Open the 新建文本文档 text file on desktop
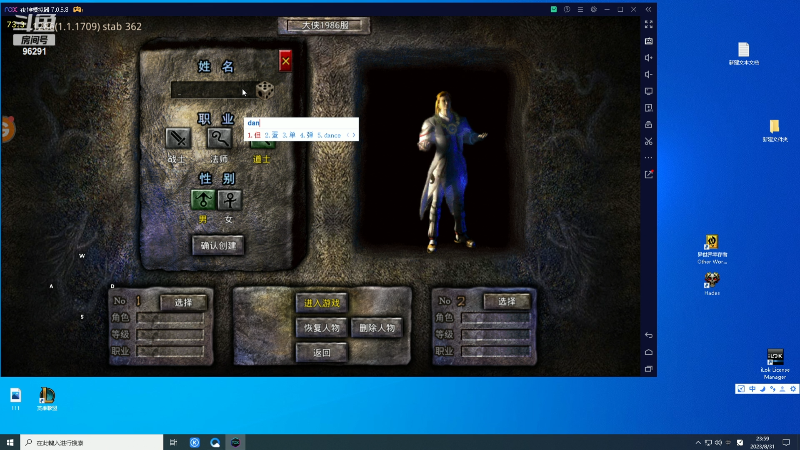 (x=743, y=54)
